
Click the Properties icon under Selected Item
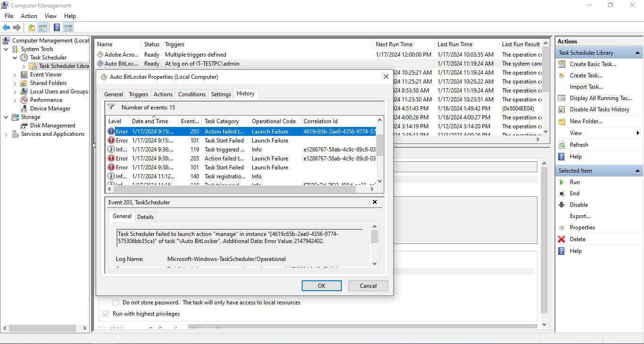(x=561, y=227)
